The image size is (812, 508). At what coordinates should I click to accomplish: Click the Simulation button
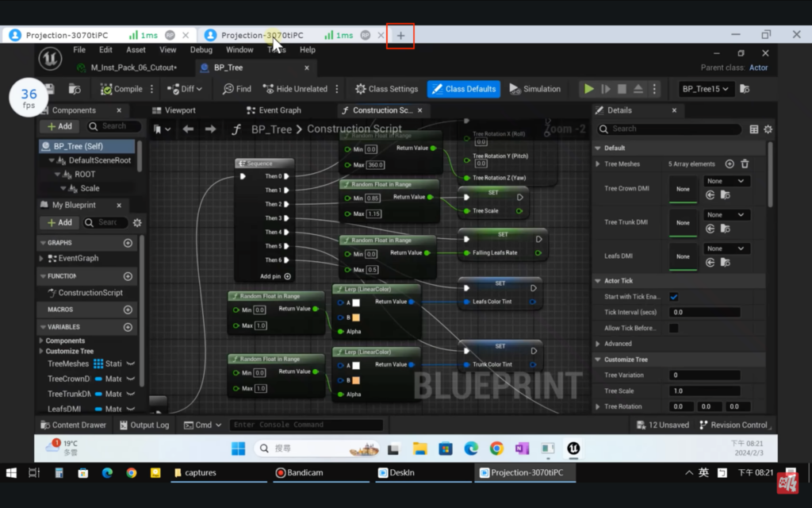pos(535,89)
